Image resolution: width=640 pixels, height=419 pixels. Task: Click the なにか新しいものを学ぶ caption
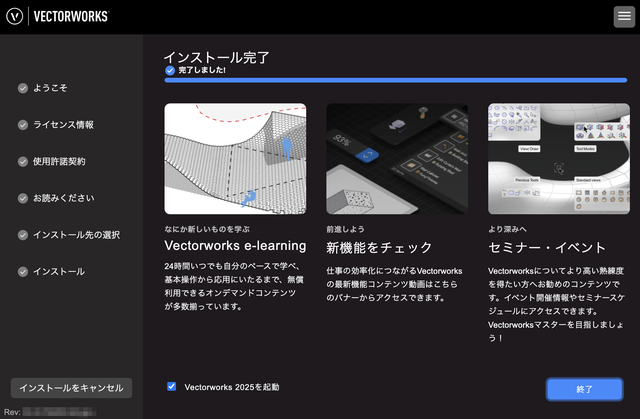pyautogui.click(x=207, y=229)
